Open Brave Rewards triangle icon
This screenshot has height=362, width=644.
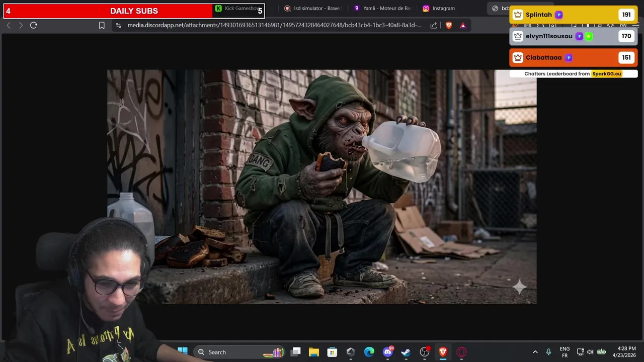(x=463, y=25)
